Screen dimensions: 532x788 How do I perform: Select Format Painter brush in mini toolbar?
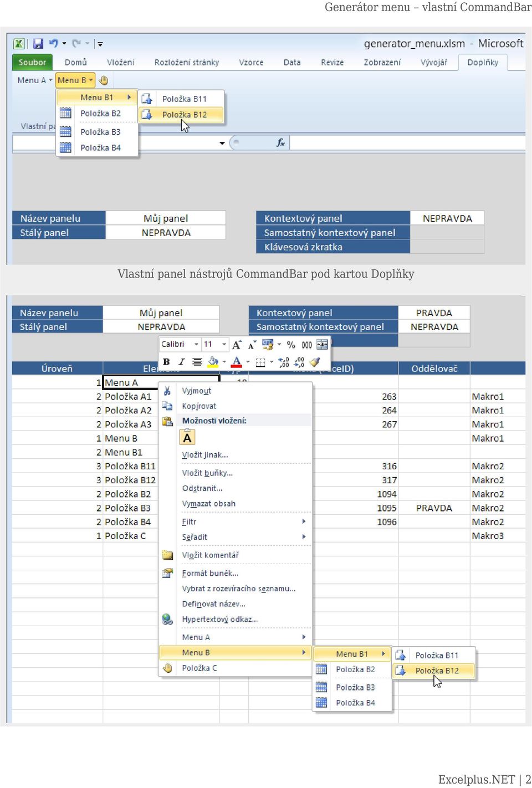point(315,362)
